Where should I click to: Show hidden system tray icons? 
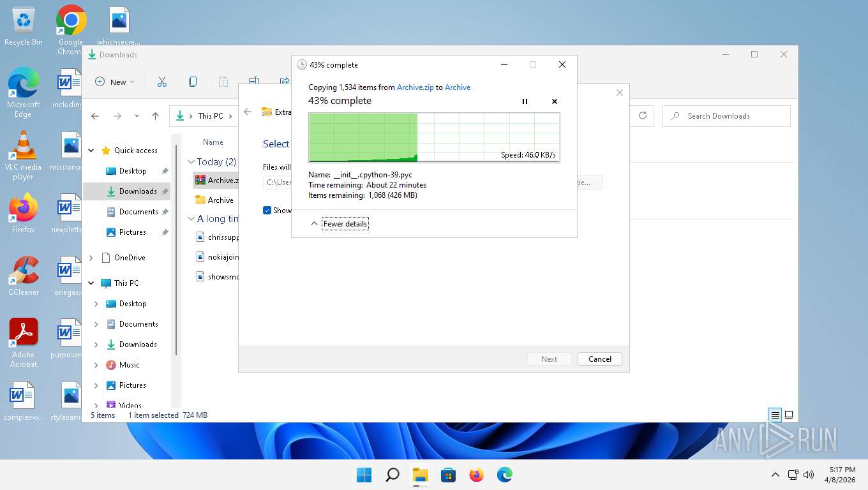point(775,475)
